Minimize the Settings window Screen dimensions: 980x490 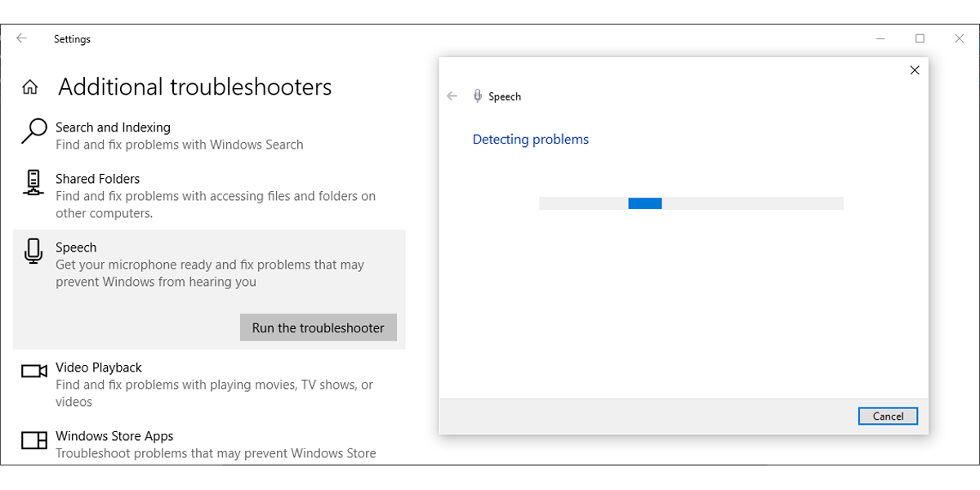point(881,38)
